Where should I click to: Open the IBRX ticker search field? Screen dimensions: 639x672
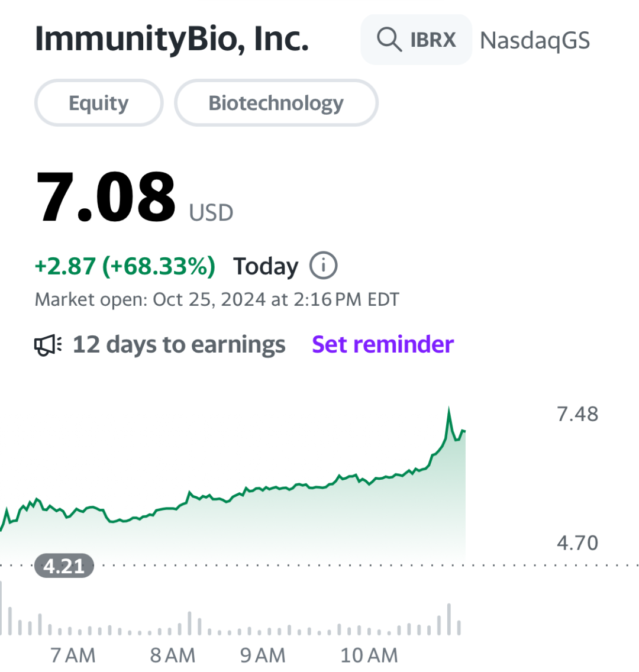pyautogui.click(x=416, y=40)
